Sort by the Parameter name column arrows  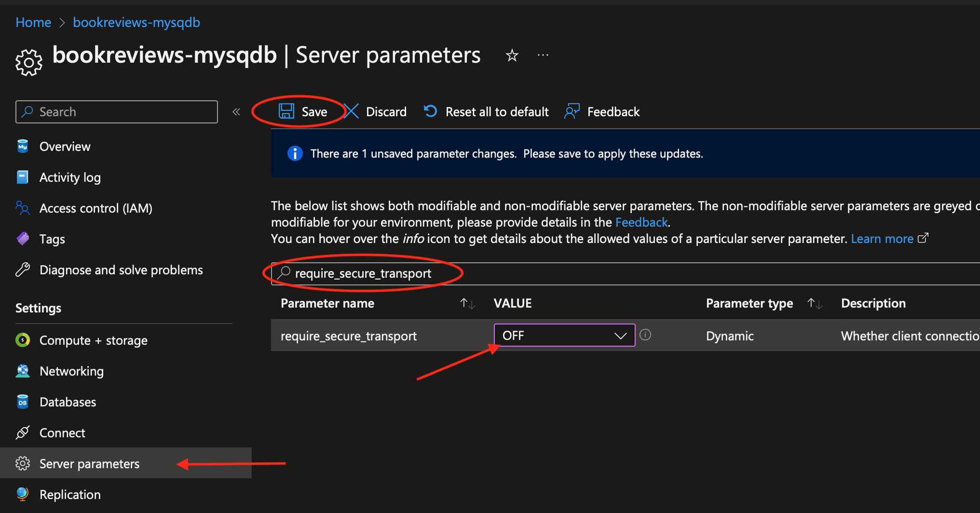point(467,303)
